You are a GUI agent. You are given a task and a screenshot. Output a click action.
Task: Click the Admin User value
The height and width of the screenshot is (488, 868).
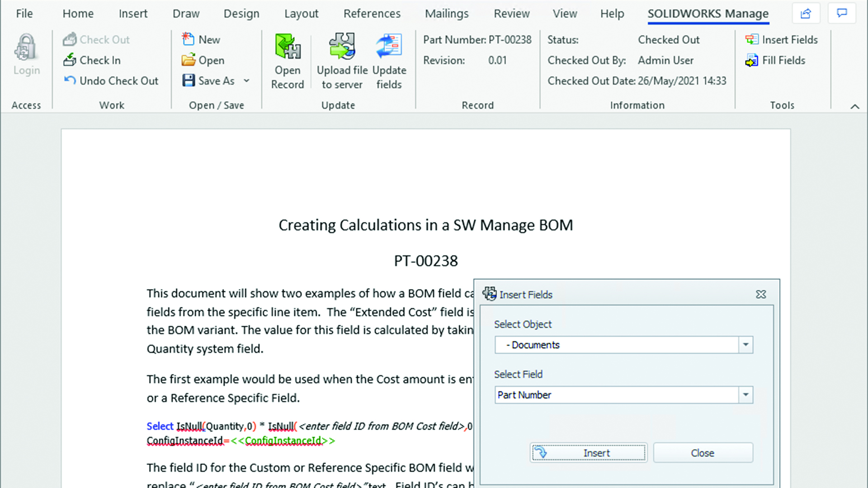[665, 60]
